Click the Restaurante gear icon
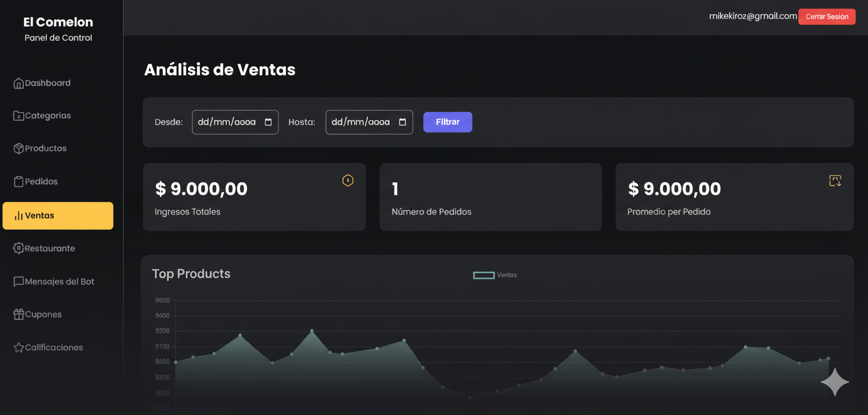The image size is (868, 415). click(18, 248)
